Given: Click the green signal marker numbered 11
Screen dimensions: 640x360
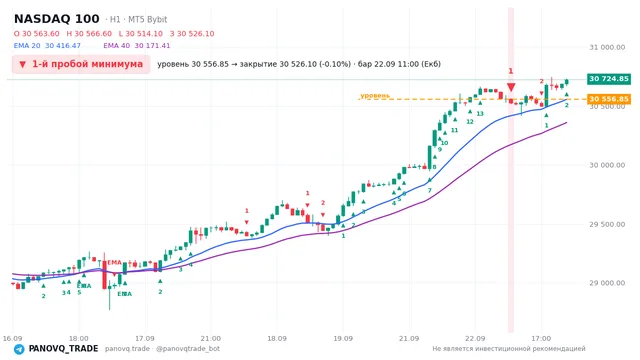Looking at the screenshot, I should [x=455, y=130].
